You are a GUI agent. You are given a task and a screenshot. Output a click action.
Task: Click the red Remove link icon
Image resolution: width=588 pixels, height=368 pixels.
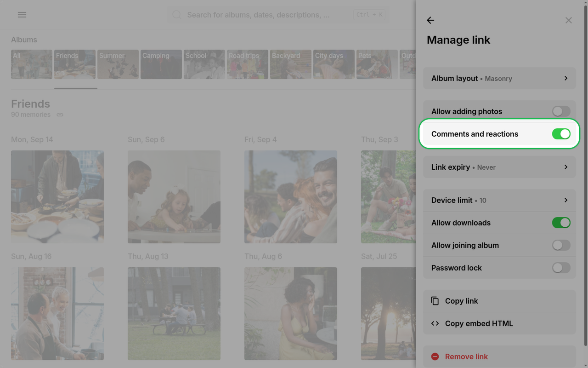435,356
